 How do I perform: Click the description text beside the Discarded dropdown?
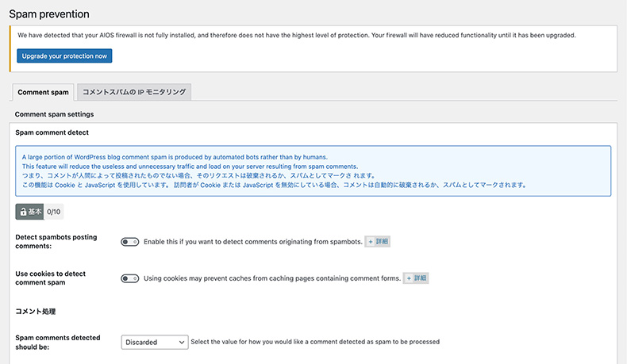(x=315, y=342)
